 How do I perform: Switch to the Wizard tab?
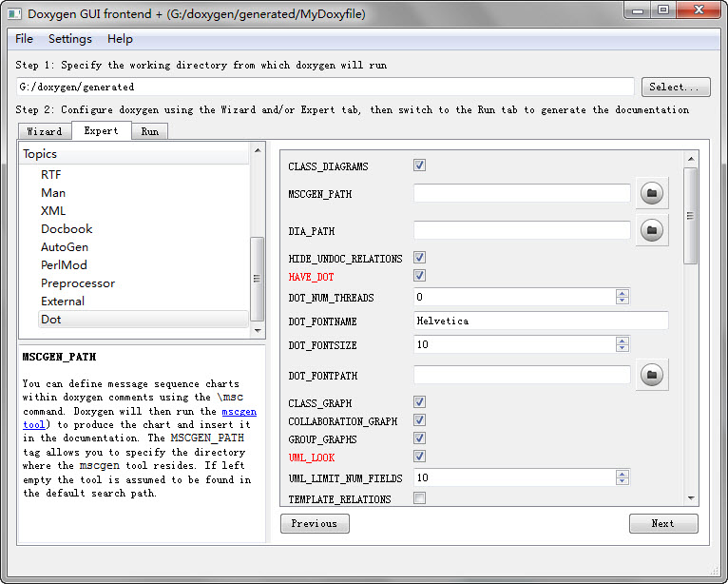click(x=45, y=131)
